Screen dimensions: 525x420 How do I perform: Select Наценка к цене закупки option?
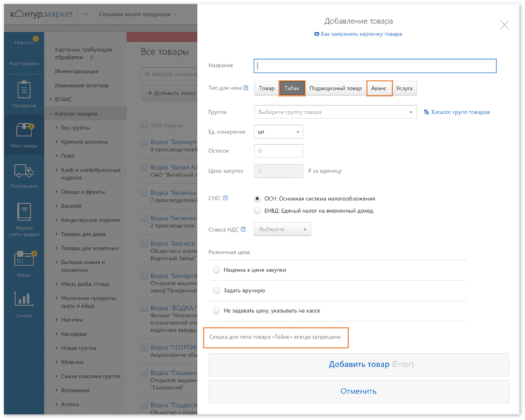click(217, 270)
